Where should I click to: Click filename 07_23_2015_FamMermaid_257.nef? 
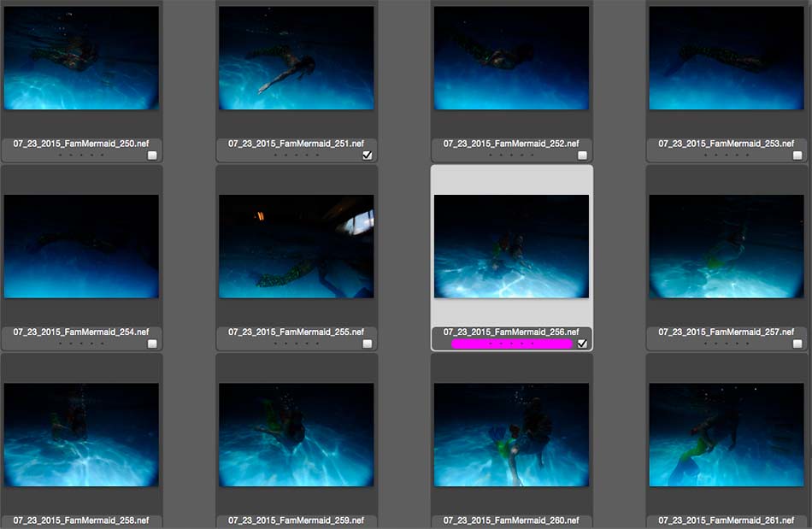coord(727,332)
